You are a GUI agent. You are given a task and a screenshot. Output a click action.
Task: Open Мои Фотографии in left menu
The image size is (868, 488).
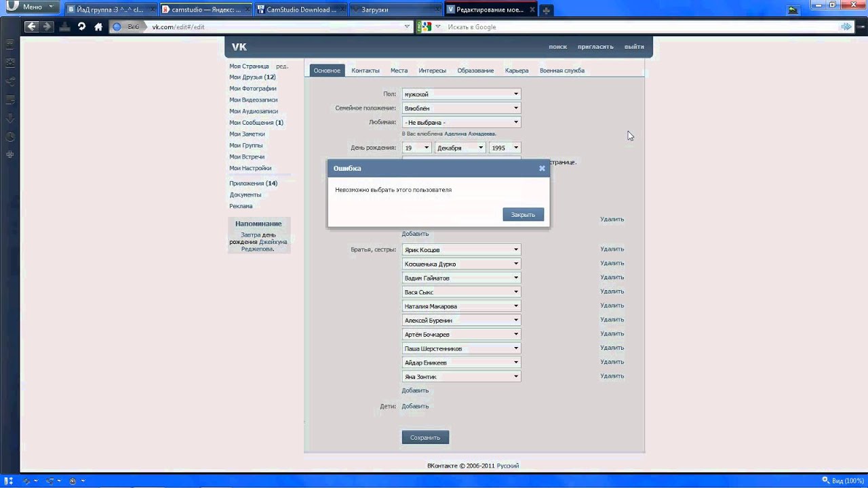pos(253,88)
